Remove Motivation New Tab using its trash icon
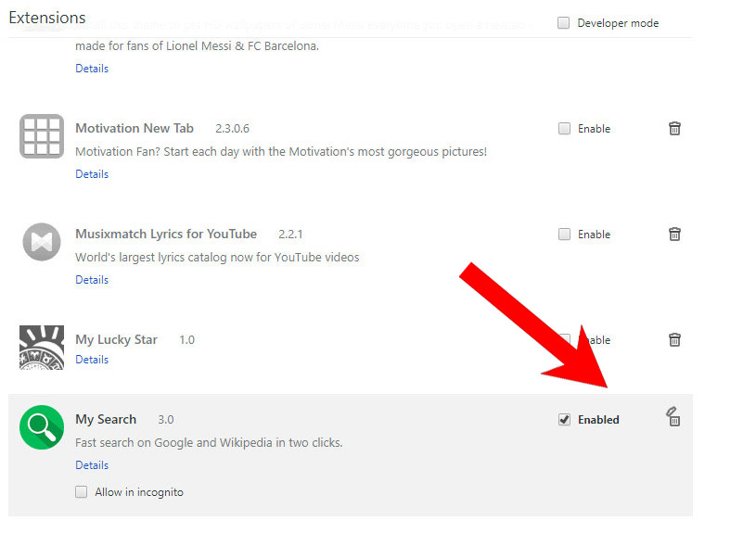This screenshot has height=533, width=756. [x=674, y=129]
